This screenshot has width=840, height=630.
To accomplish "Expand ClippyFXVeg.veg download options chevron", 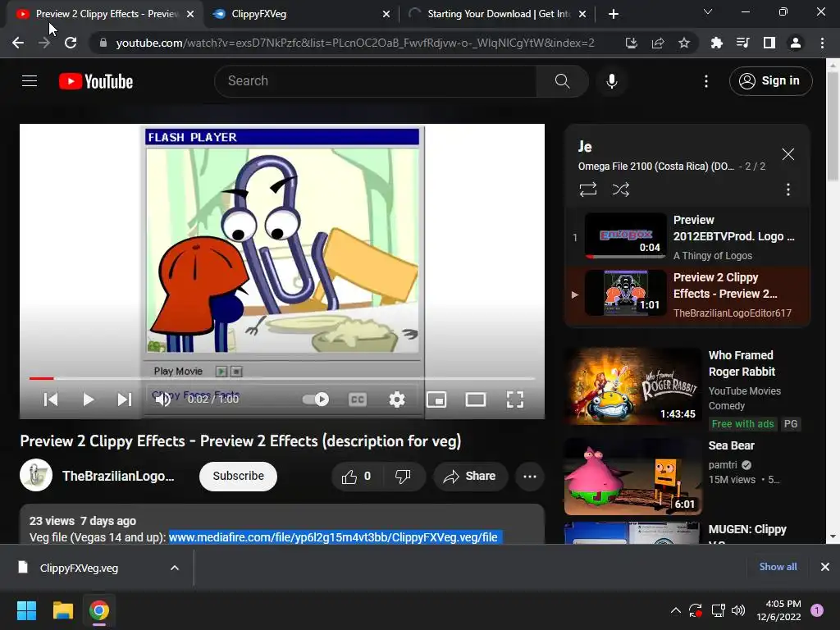I will [x=175, y=568].
